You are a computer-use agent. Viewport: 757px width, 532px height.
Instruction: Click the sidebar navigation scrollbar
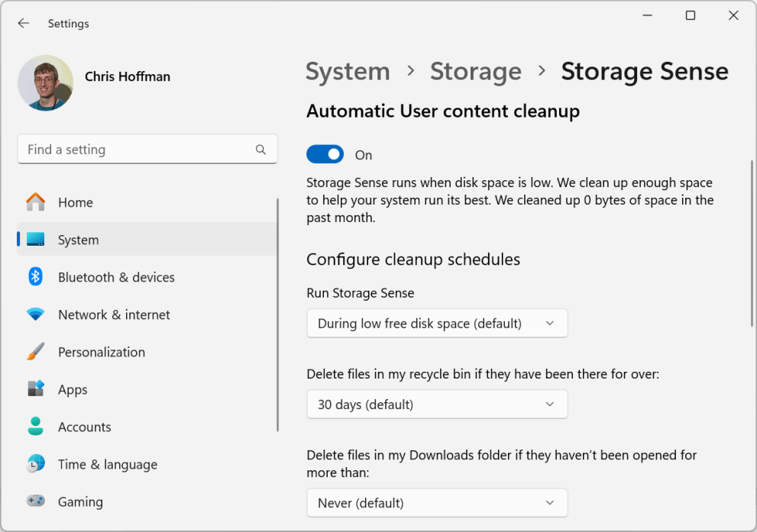pyautogui.click(x=277, y=314)
